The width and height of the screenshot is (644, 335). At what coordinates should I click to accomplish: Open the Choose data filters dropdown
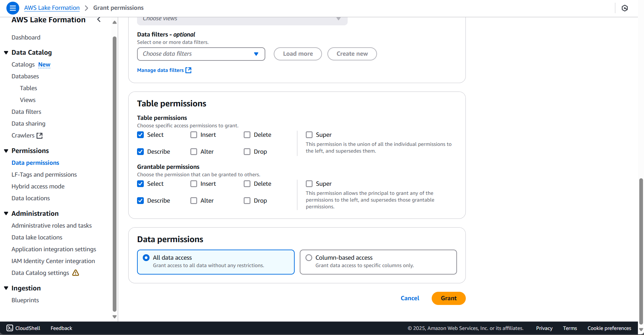click(201, 54)
